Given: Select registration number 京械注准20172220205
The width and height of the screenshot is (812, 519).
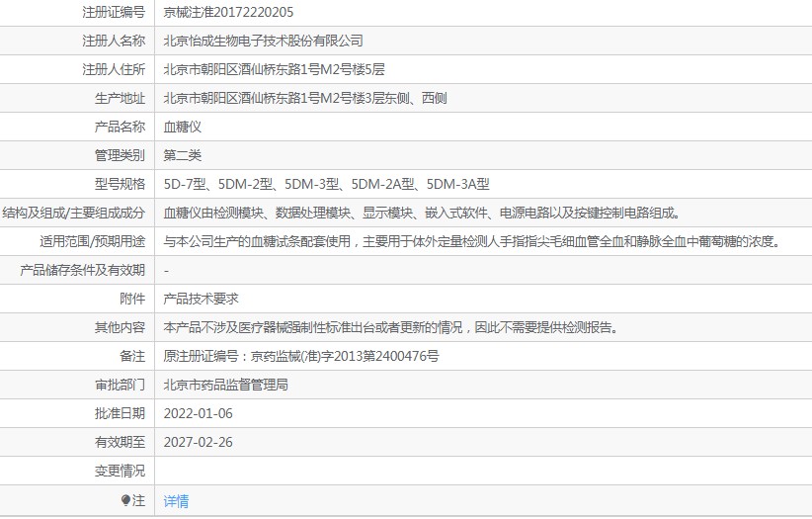Looking at the screenshot, I should pos(228,12).
